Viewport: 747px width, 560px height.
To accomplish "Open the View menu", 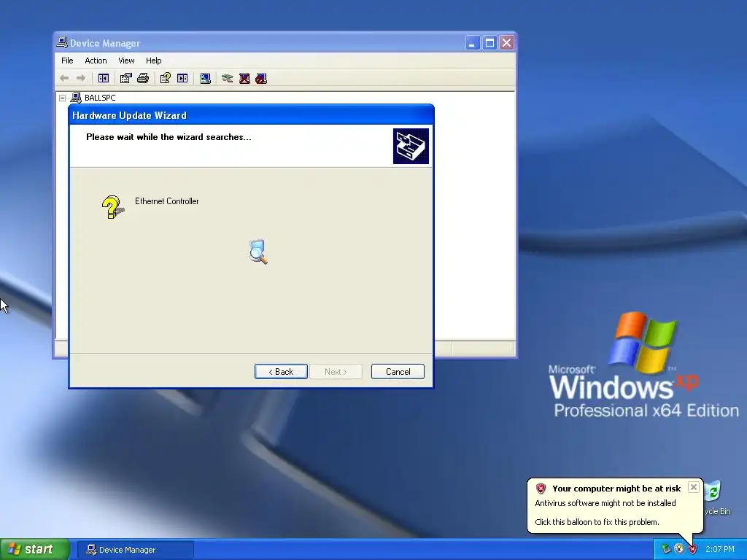I will tap(126, 61).
